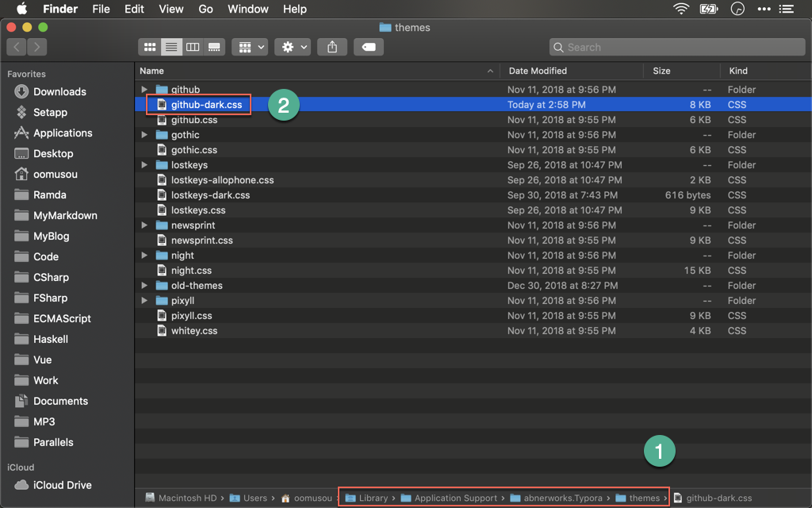Click Macintosh HD in the path bar
This screenshot has height=508, width=812.
[182, 498]
